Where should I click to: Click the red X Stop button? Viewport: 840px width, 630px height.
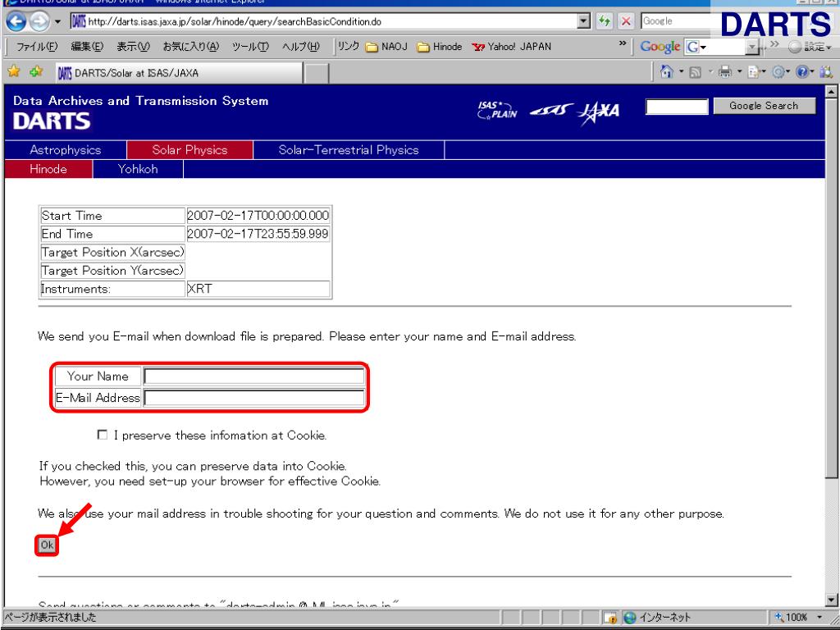[x=626, y=21]
